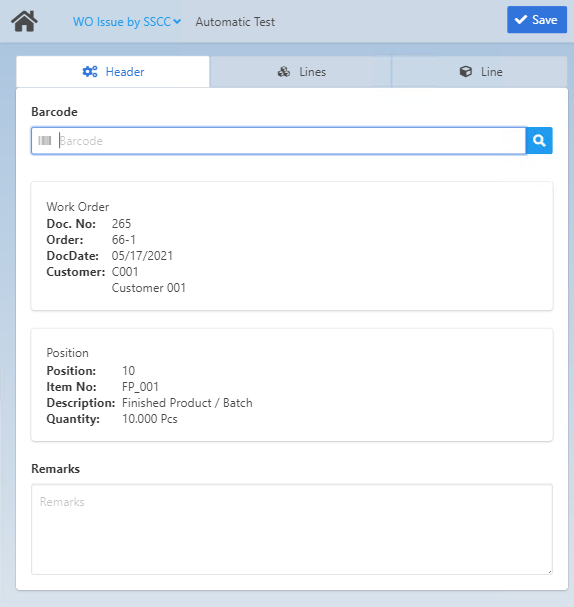This screenshot has width=574, height=607.
Task: Click into the Remarks text area
Action: (292, 529)
